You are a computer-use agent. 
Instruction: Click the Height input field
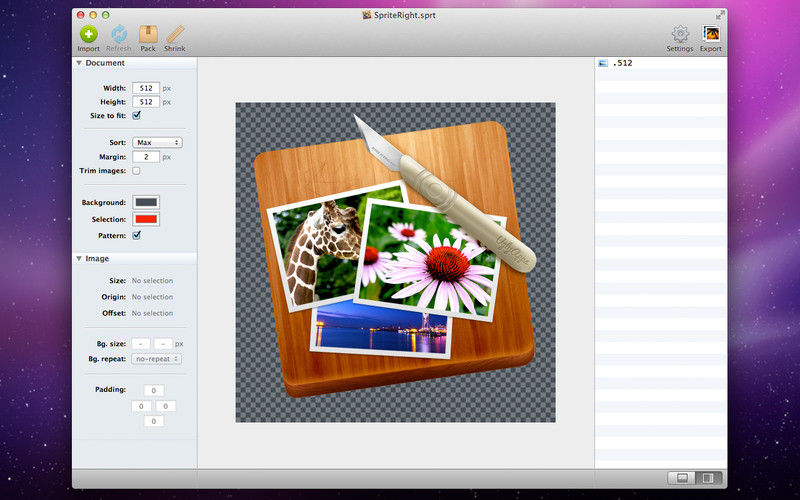(146, 102)
